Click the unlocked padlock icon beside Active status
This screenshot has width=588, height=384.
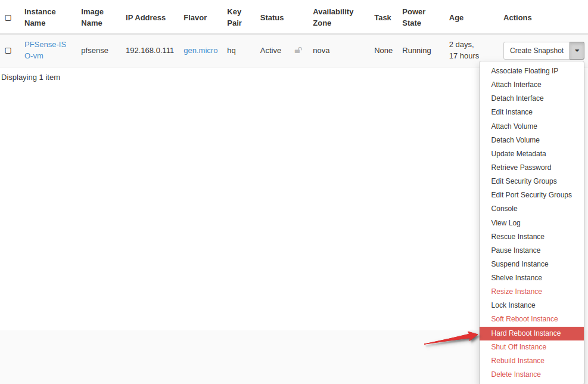click(298, 51)
